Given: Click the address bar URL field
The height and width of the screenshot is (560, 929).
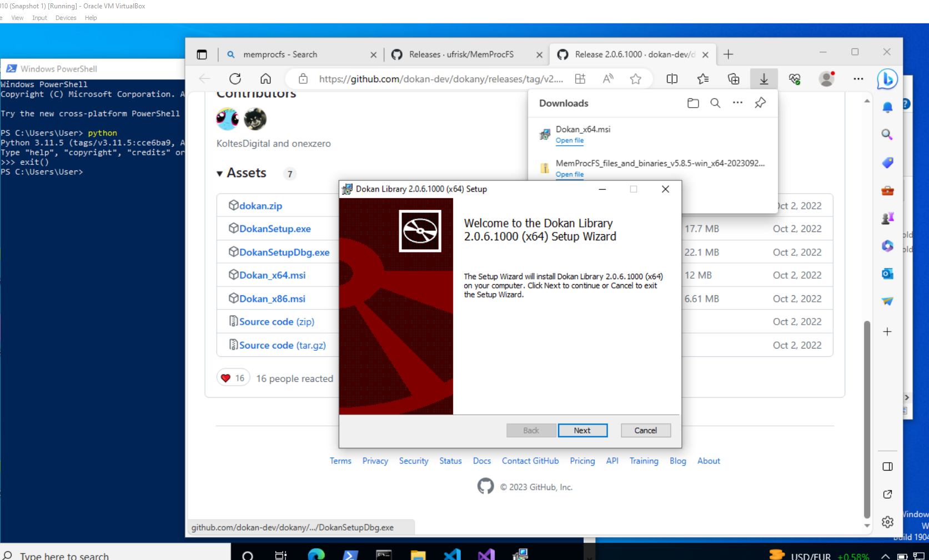Looking at the screenshot, I should pyautogui.click(x=440, y=79).
